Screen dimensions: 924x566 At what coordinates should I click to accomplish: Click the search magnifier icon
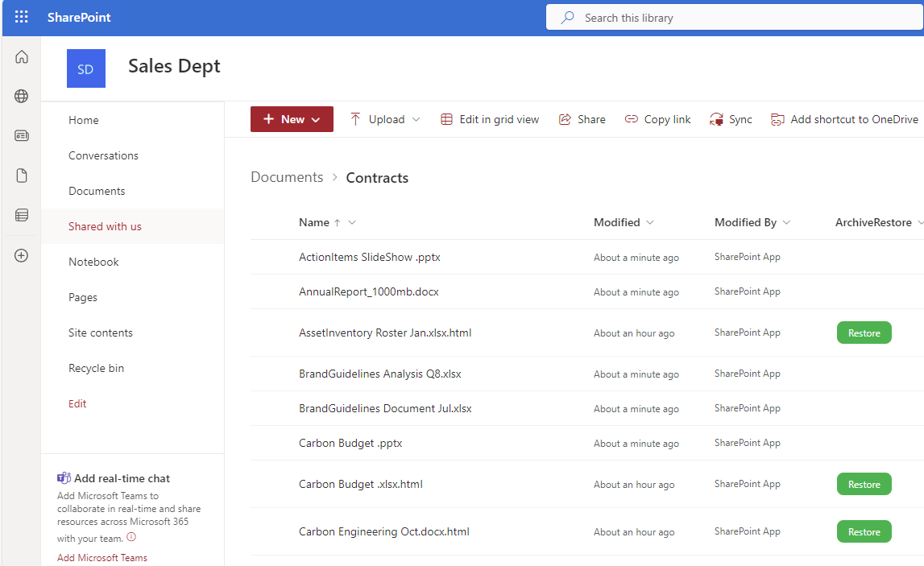click(567, 18)
